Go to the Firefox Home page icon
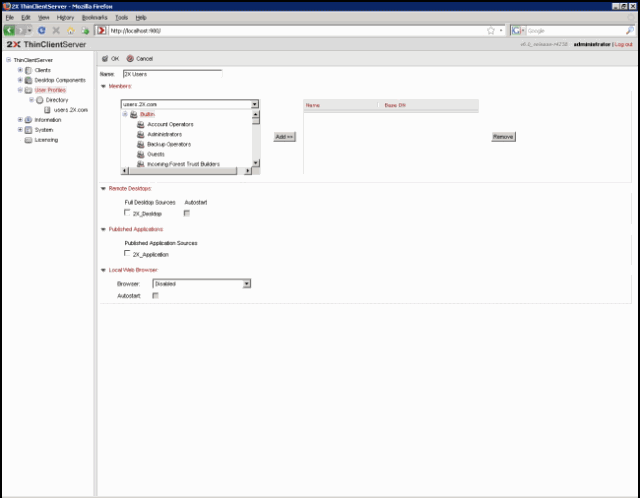Screen dimensions: 640x498 [x=71, y=30]
